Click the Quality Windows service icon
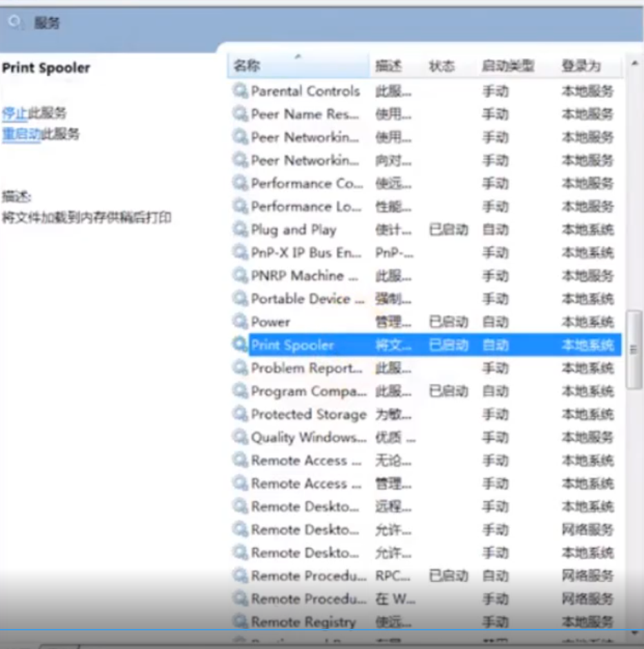Image resolution: width=644 pixels, height=649 pixels. click(240, 438)
